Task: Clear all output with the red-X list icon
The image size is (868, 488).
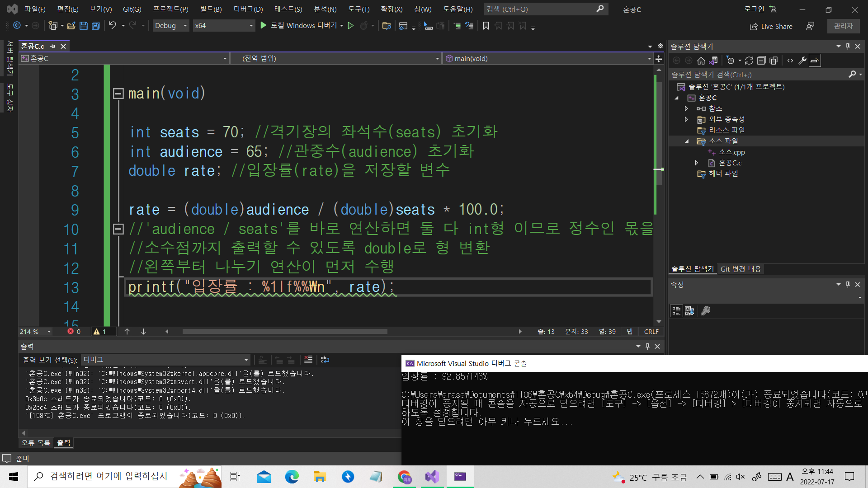Action: click(x=308, y=360)
